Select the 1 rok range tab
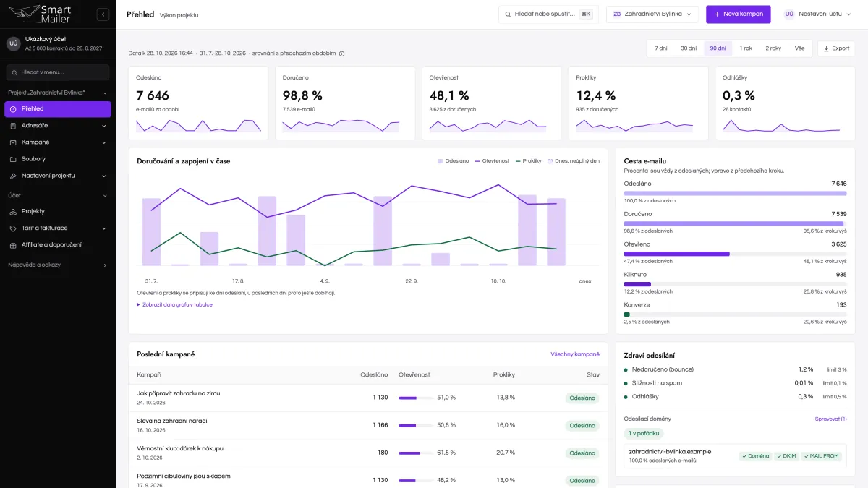Screen dimensions: 868x488 coord(746,48)
